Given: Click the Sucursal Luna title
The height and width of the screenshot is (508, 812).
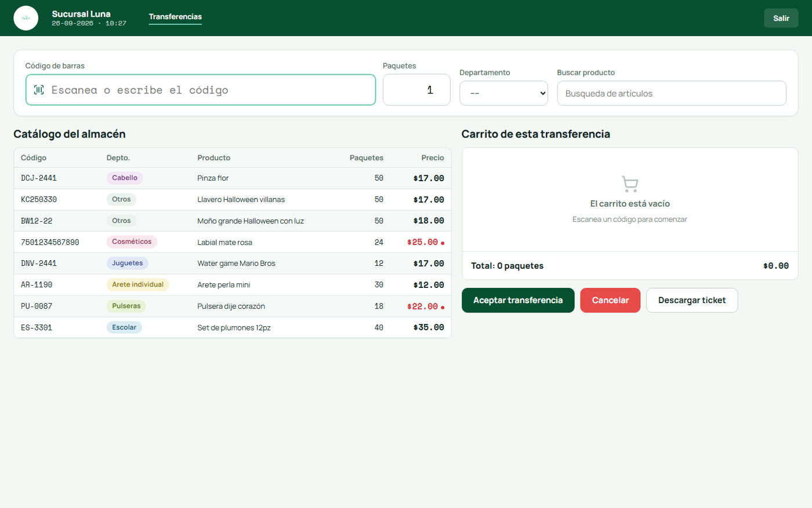Looking at the screenshot, I should (81, 14).
